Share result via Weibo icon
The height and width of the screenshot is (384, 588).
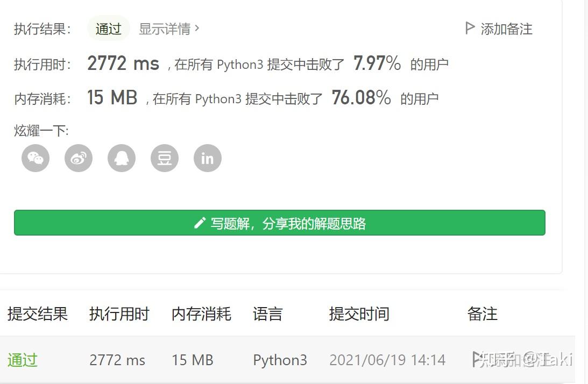point(79,158)
